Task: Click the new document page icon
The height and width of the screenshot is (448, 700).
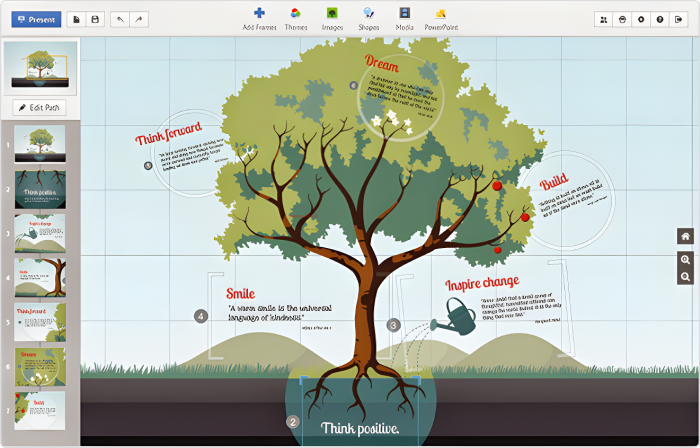Action: tap(76, 20)
